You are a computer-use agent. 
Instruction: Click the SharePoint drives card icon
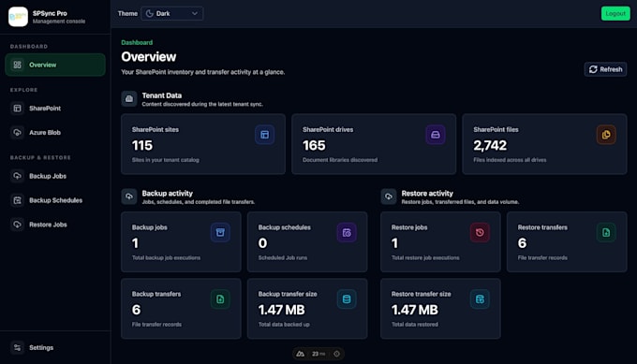coord(435,135)
